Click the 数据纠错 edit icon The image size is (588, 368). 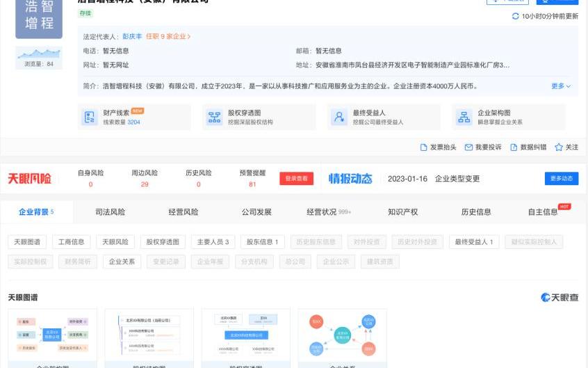coord(514,147)
